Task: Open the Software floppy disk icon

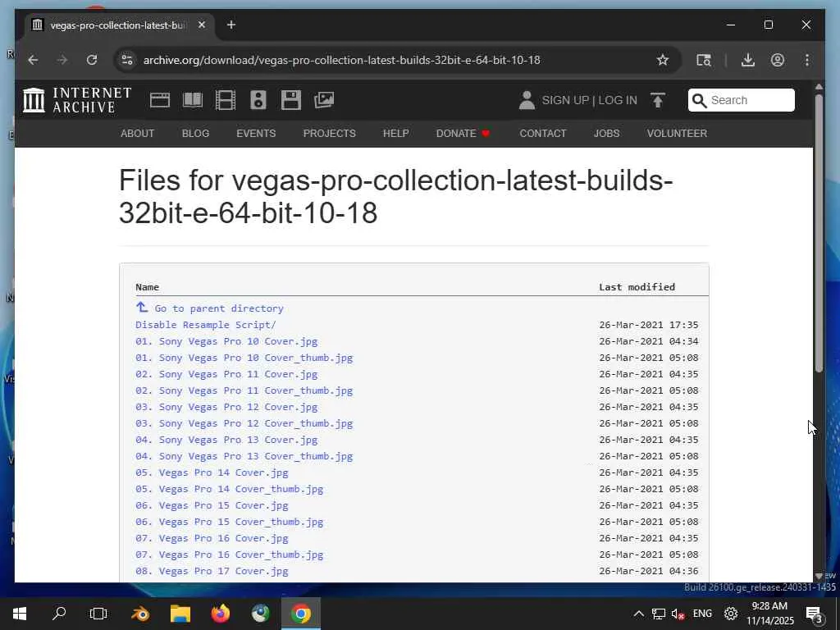Action: tap(291, 100)
